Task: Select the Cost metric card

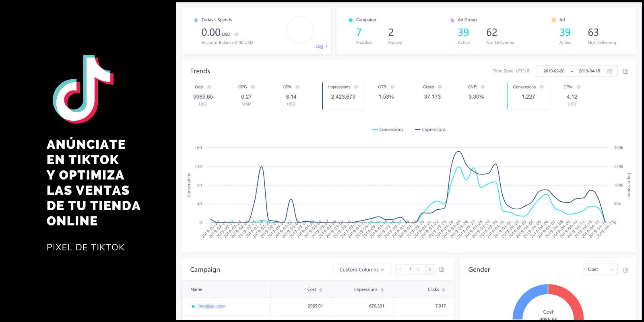Action: (x=203, y=96)
